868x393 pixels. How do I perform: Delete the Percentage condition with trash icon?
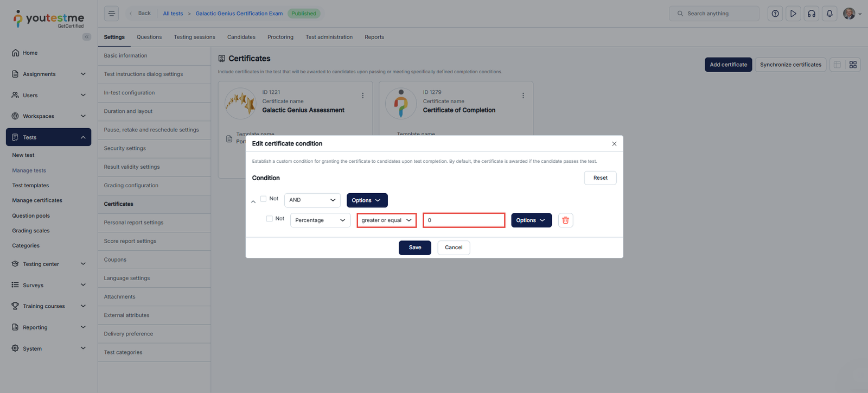(x=565, y=220)
